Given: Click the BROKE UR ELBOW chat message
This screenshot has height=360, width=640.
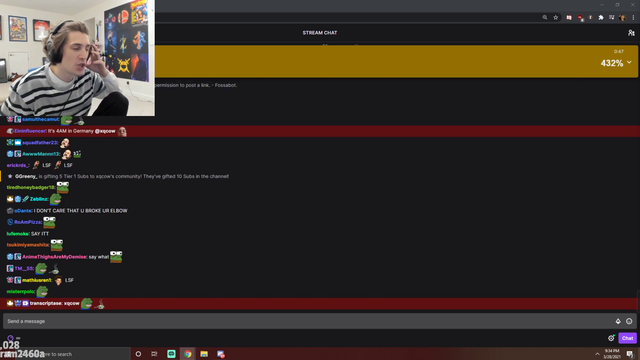Looking at the screenshot, I should [81, 211].
